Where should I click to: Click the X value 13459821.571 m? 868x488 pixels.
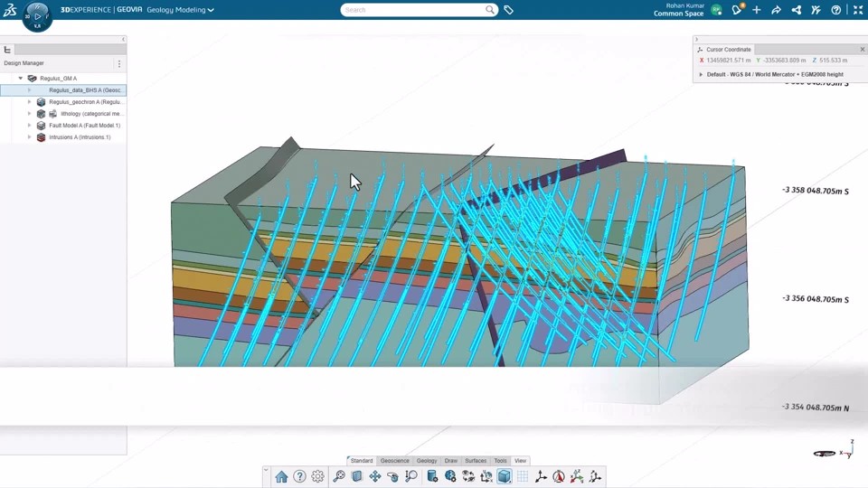[729, 61]
